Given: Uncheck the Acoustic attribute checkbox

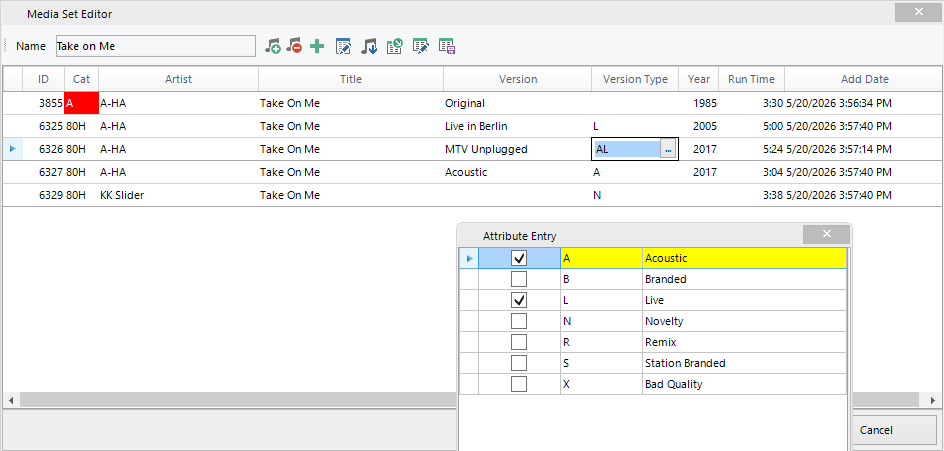Looking at the screenshot, I should point(519,258).
